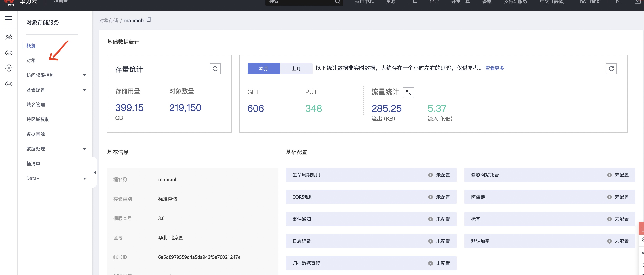Expand the 流量统计 traffic chart icon
The width and height of the screenshot is (644, 275).
(409, 93)
